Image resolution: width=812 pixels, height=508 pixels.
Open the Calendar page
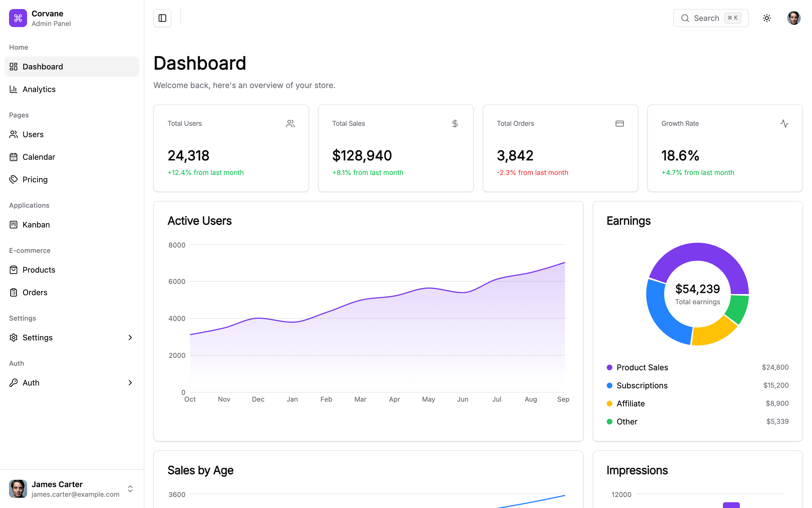pos(72,157)
